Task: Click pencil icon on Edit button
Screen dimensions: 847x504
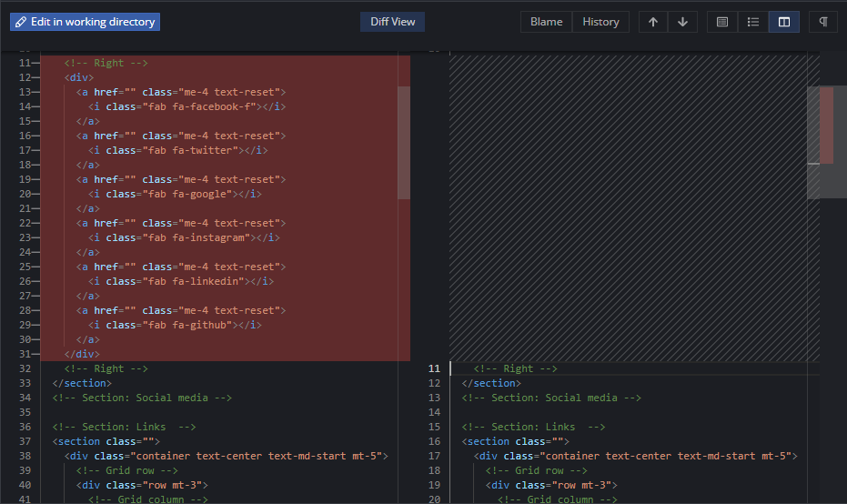Action: (21, 22)
